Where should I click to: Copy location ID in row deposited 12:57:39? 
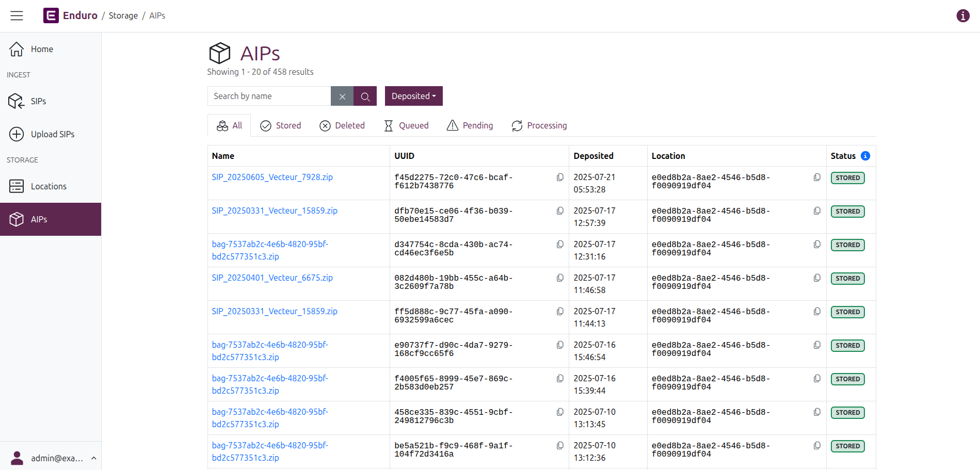click(817, 211)
